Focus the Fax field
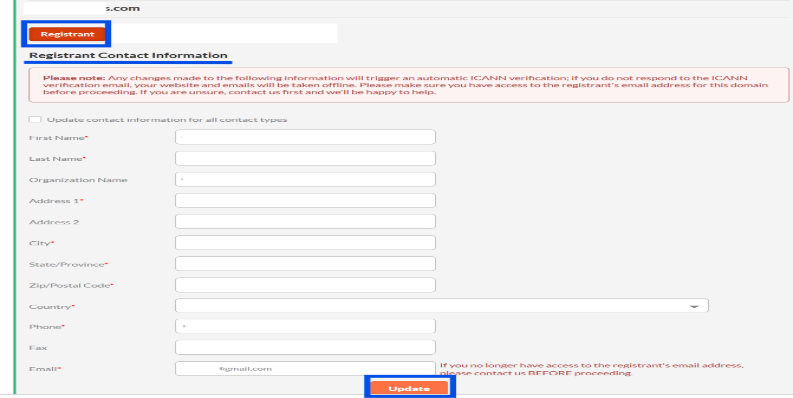This screenshot has height=398, width=793. point(305,347)
